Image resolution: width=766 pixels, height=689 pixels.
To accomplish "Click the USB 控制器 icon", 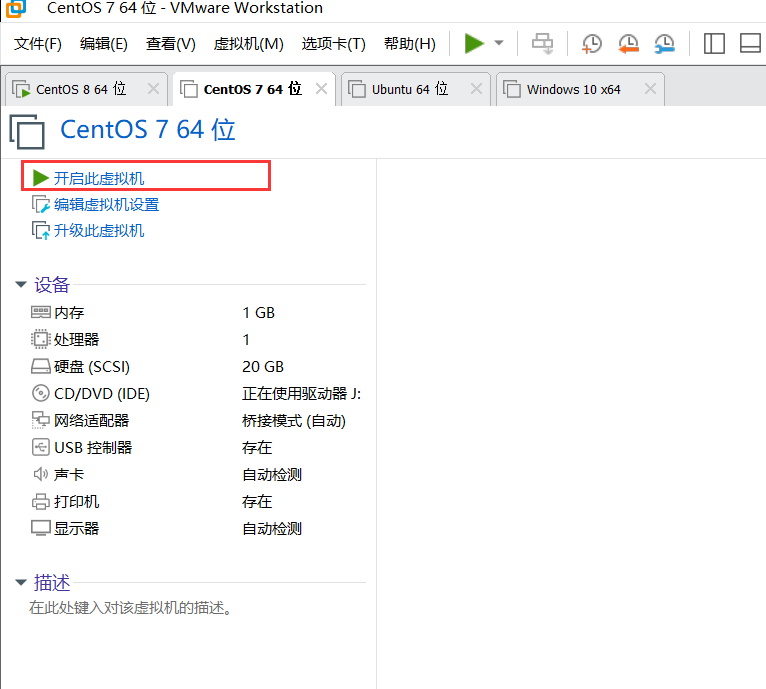I will pyautogui.click(x=41, y=447).
